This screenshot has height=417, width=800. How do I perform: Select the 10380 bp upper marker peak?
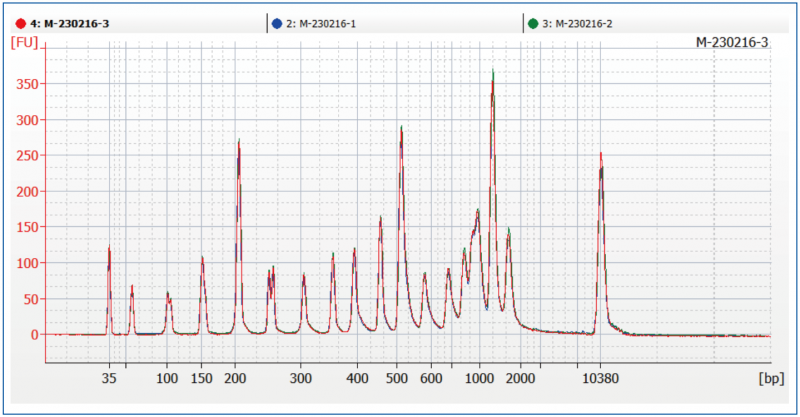pos(600,155)
